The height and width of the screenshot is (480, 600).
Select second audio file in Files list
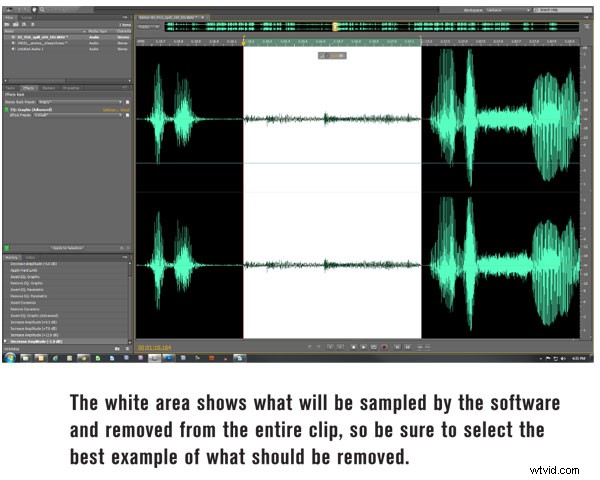[67, 43]
